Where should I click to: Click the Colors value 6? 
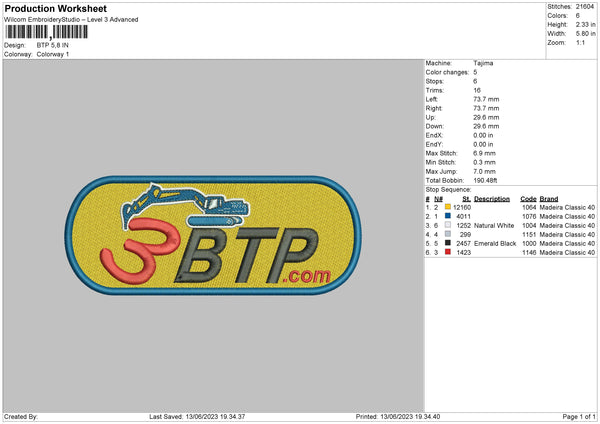pyautogui.click(x=578, y=16)
